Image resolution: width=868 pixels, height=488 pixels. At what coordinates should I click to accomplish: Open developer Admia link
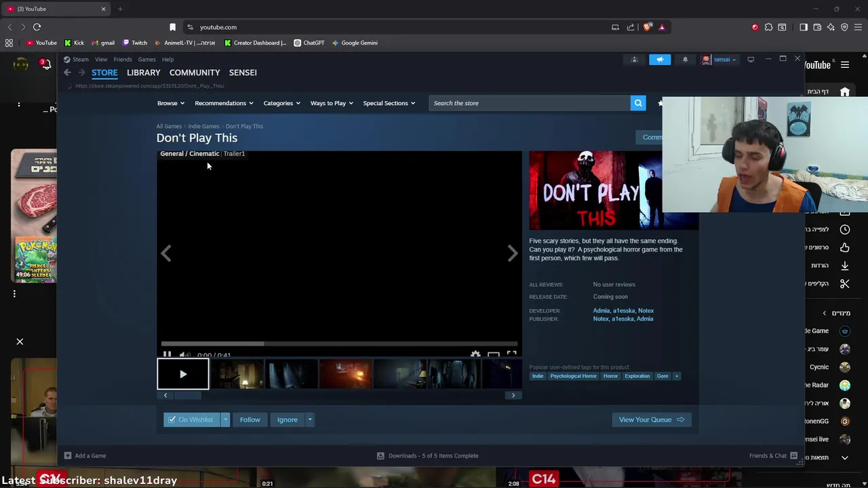coord(601,310)
